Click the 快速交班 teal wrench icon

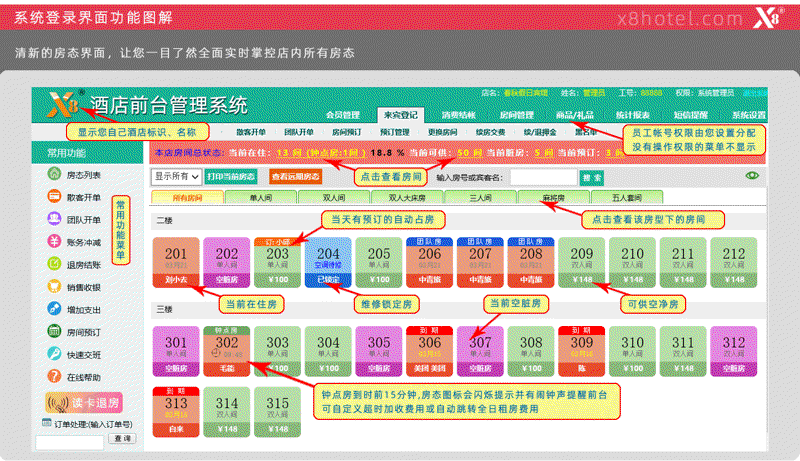54,353
